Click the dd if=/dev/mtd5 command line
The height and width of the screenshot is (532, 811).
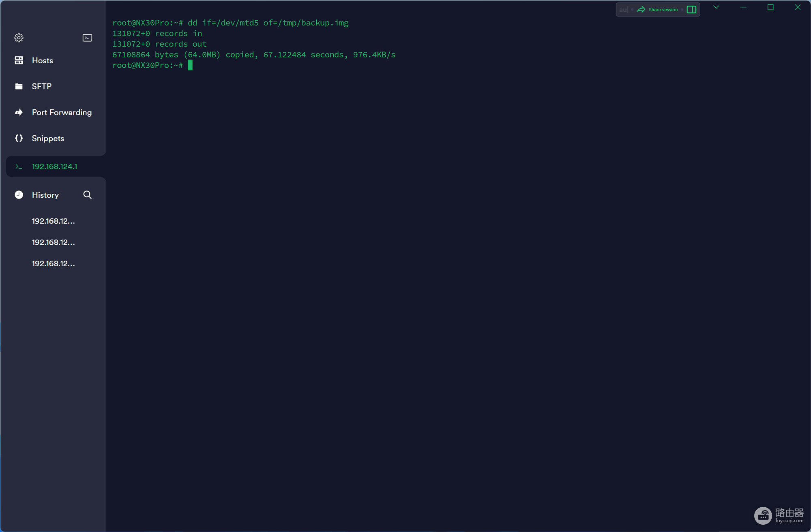pyautogui.click(x=230, y=23)
